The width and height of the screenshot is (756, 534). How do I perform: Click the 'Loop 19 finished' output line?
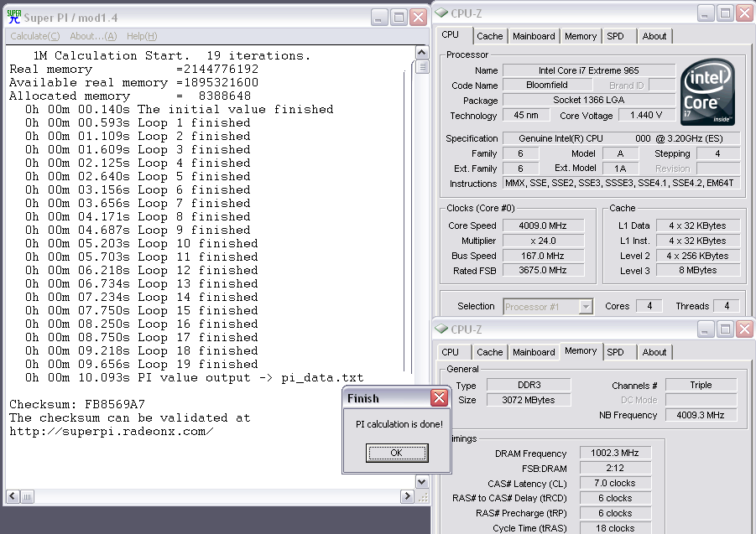pyautogui.click(x=142, y=364)
